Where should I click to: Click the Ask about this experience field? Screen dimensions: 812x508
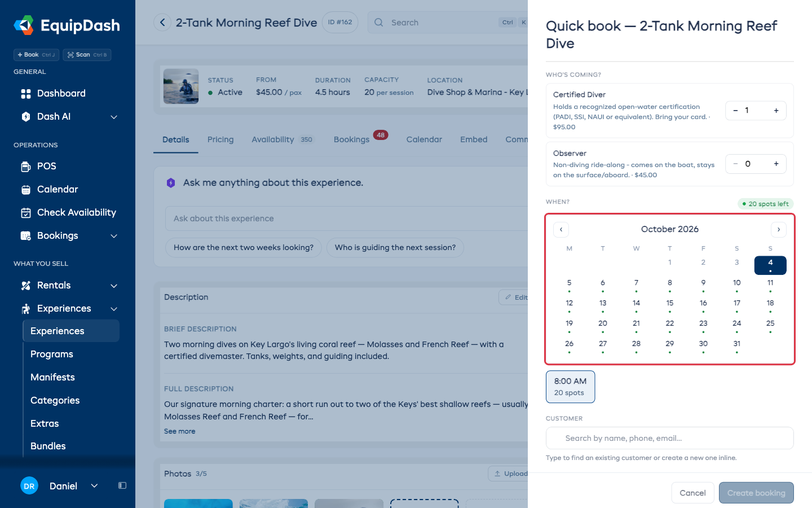pyautogui.click(x=346, y=218)
